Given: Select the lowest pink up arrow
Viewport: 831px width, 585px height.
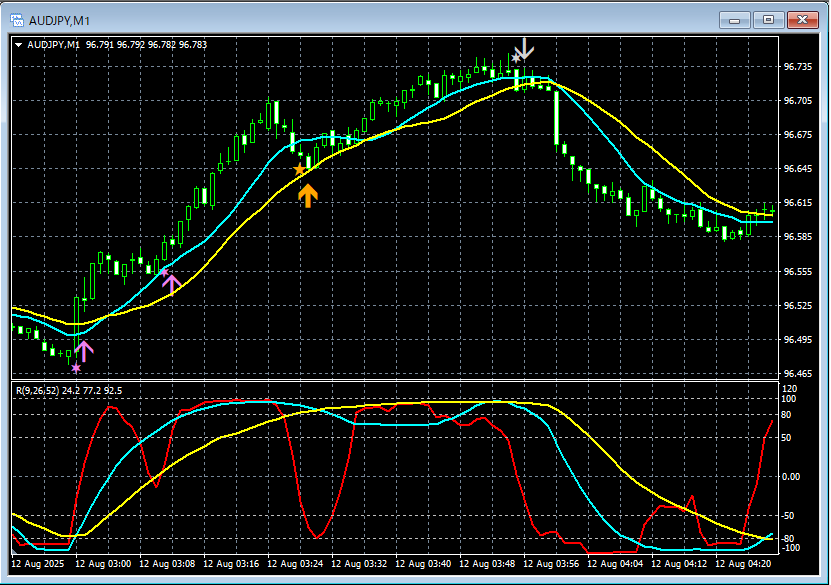Looking at the screenshot, I should (84, 351).
